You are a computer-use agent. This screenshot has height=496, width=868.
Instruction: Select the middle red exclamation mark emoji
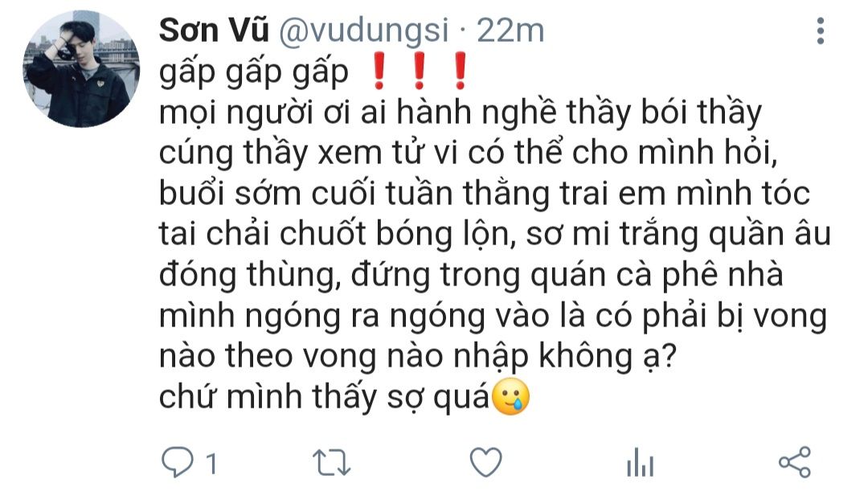point(420,71)
